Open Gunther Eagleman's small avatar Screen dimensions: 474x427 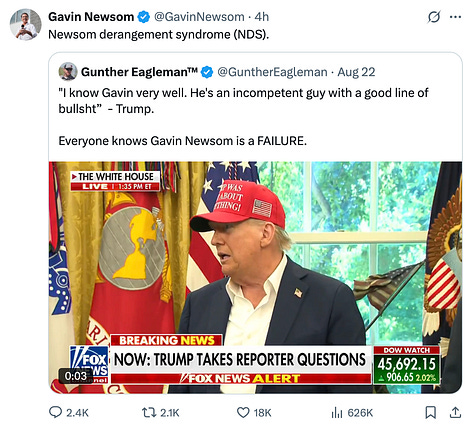(68, 72)
